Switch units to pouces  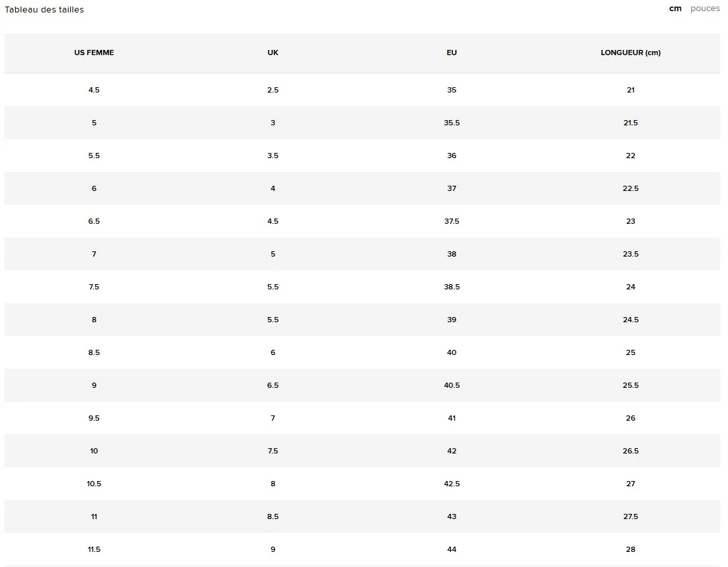[705, 9]
